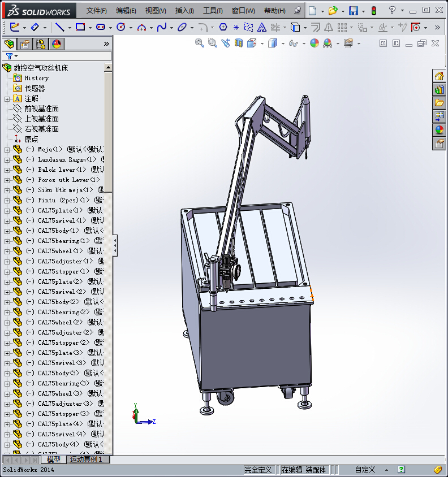Click the Hide/Show Items glasses icon
The image size is (448, 477).
pos(293,44)
